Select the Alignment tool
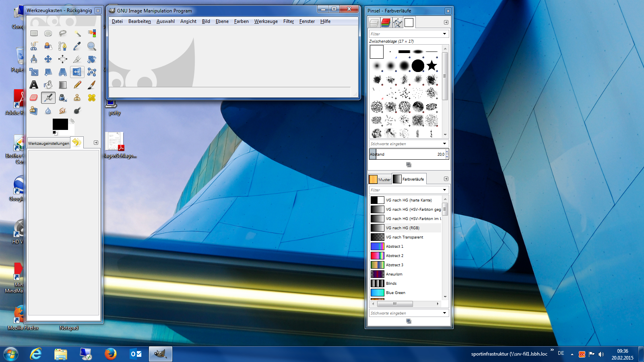This screenshot has height=362, width=644. coord(63,59)
